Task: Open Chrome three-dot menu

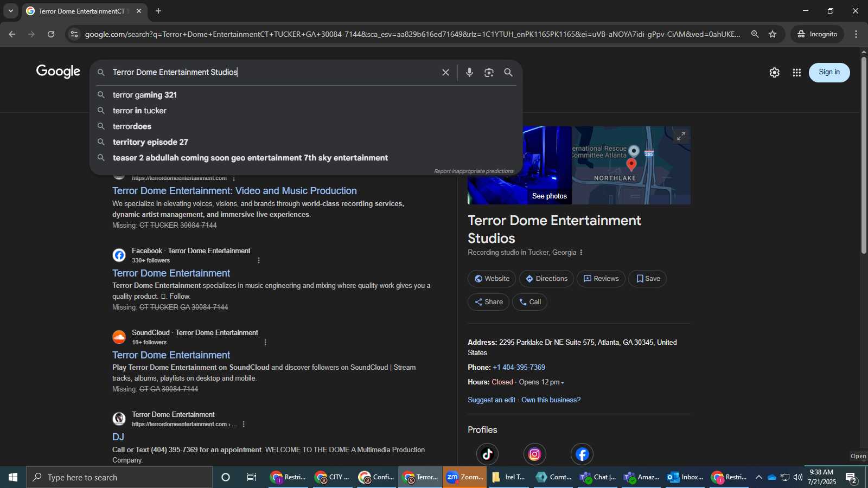Action: (856, 34)
